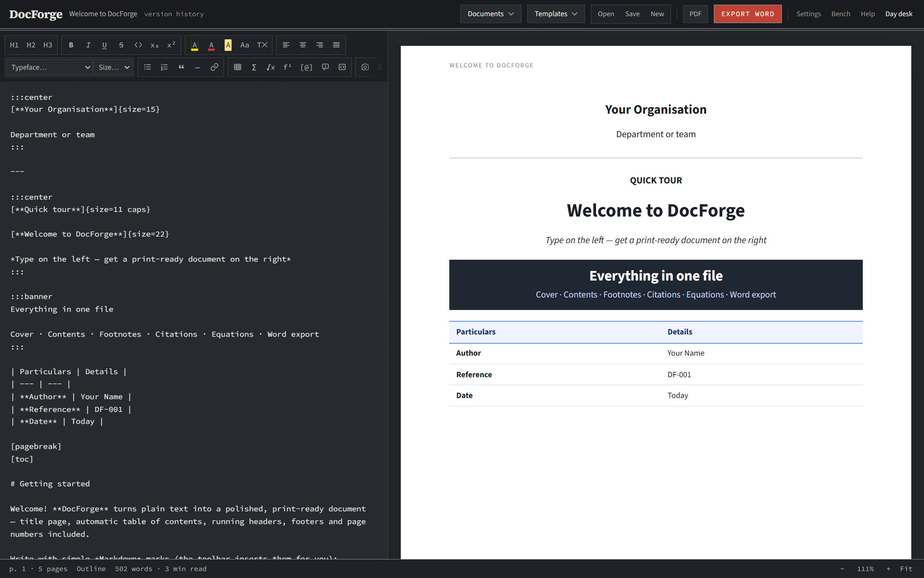The image size is (924, 578).
Task: Apply Heading 3 with H3 button
Action: click(48, 45)
